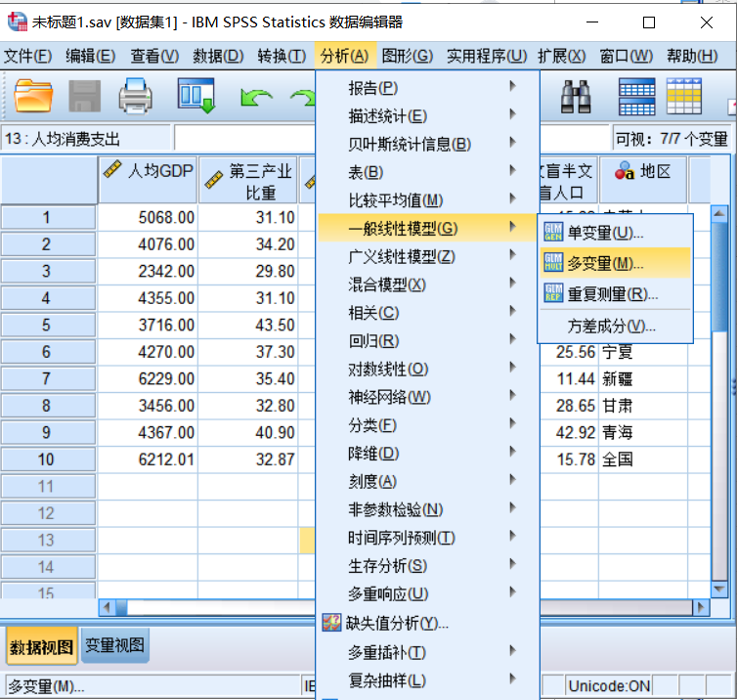Open the 转换(T) menu

click(282, 57)
